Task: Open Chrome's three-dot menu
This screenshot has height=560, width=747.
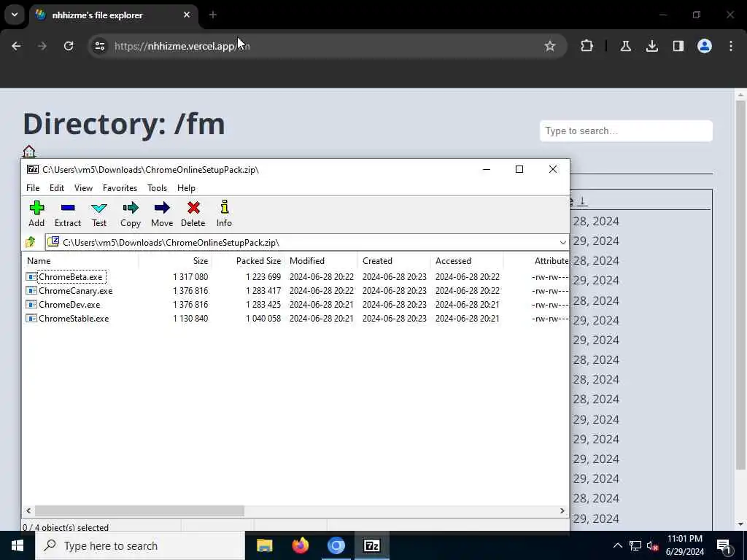Action: (731, 46)
